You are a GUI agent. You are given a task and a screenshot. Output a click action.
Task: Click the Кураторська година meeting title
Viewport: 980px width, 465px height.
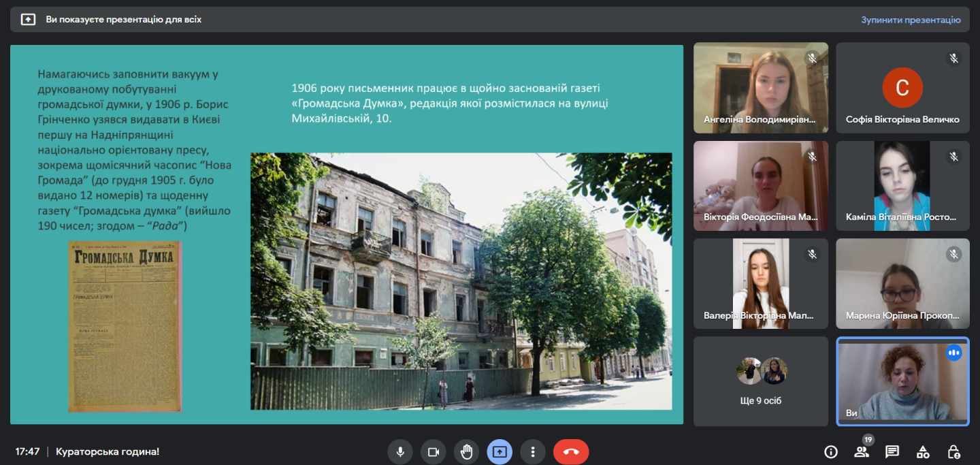108,451
